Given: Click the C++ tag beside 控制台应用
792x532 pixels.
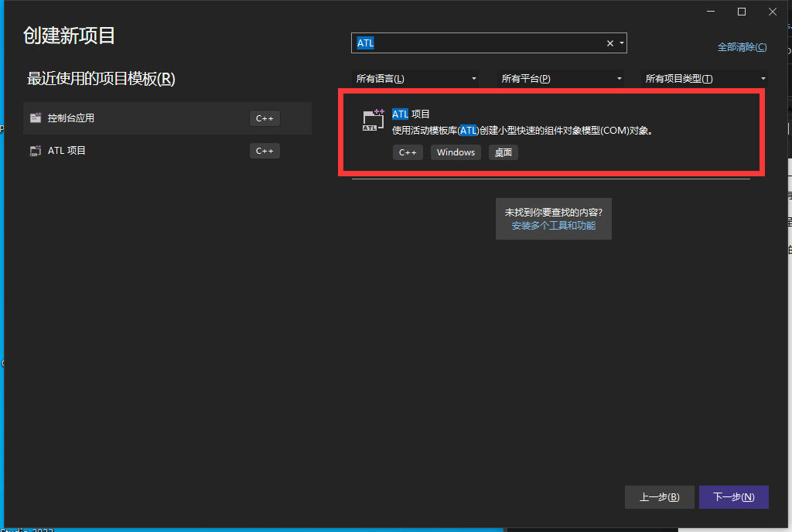Looking at the screenshot, I should [265, 118].
